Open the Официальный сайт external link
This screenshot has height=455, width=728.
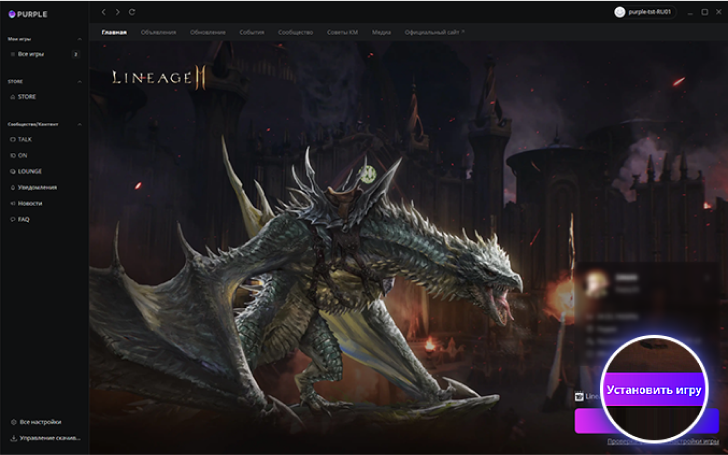[434, 32]
